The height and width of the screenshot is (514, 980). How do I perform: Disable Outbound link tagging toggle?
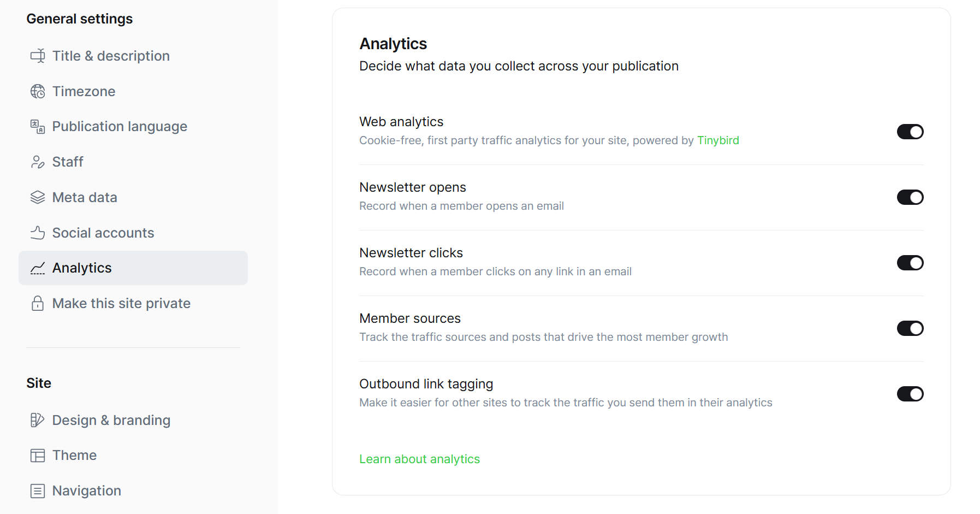(910, 394)
